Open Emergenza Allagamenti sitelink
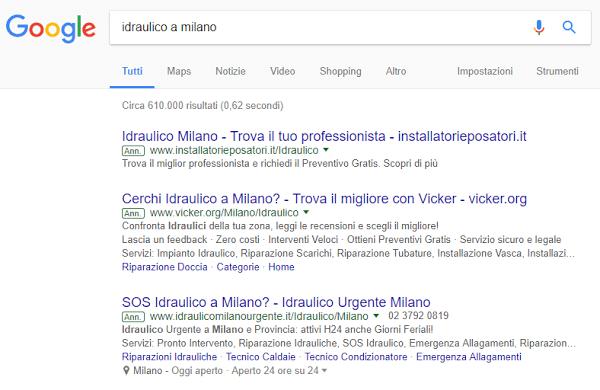 pyautogui.click(x=469, y=357)
